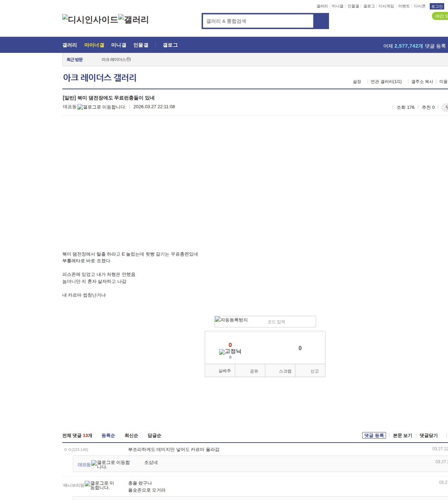
Task: Click the 댓글 등록 button
Action: coord(374,436)
